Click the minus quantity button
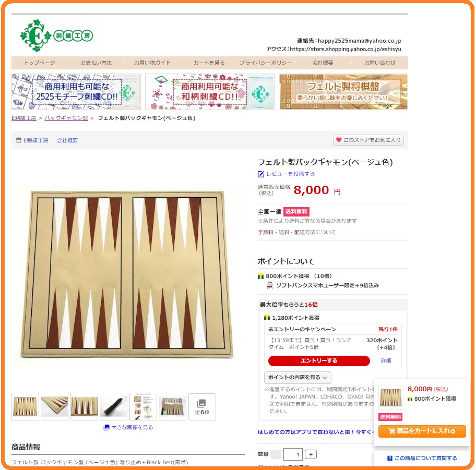 276,454
